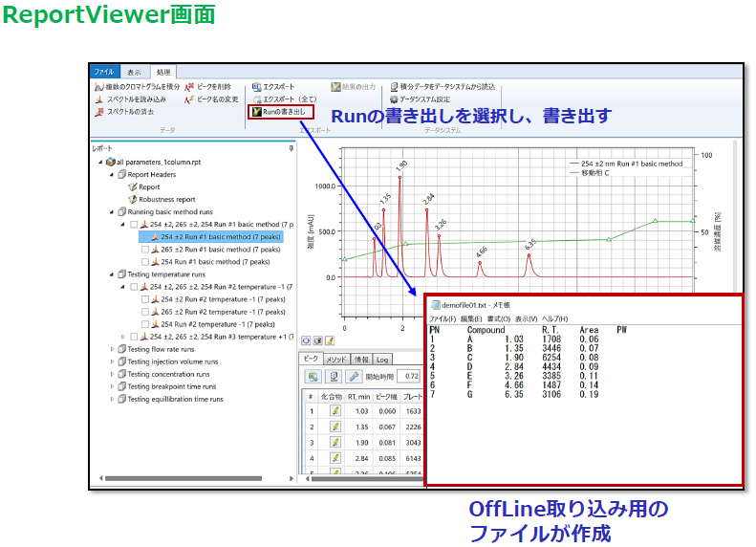
Task: Click the report tree horizontal scrollbar
Action: point(184,478)
